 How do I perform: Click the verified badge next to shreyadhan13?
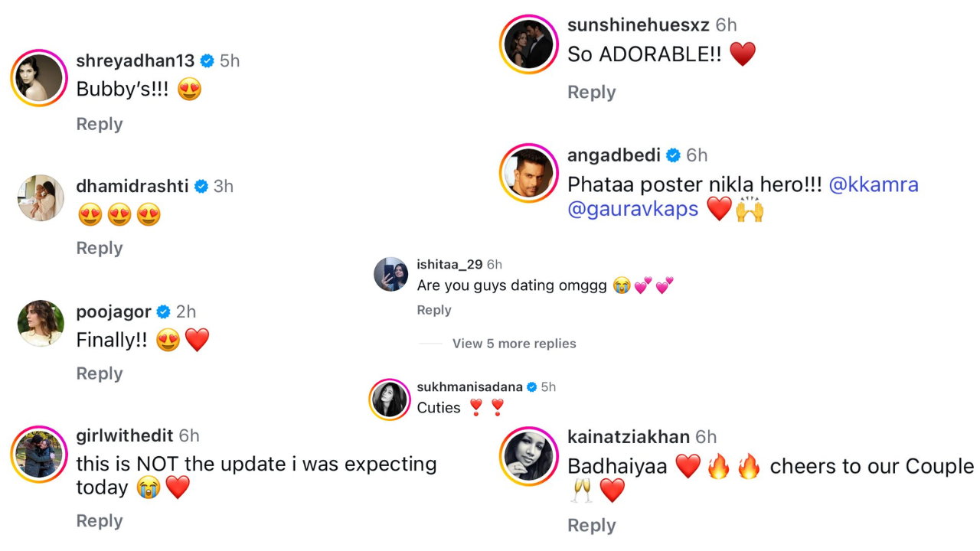coord(207,61)
